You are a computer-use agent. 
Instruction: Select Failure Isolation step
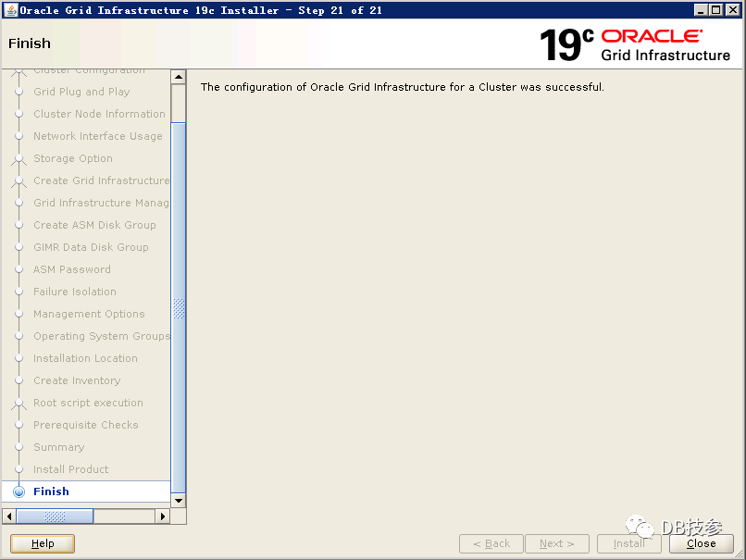(75, 292)
